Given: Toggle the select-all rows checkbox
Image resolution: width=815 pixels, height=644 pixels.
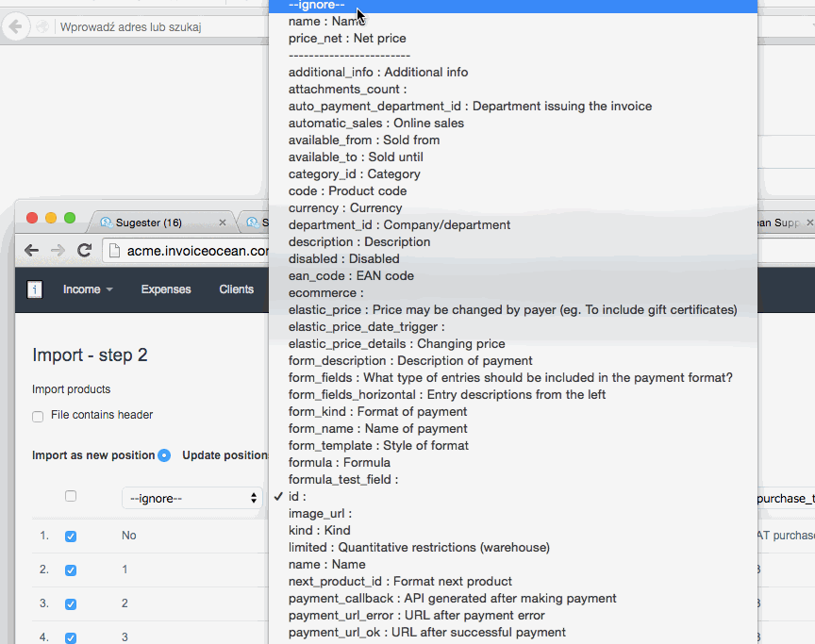Looking at the screenshot, I should [x=71, y=496].
